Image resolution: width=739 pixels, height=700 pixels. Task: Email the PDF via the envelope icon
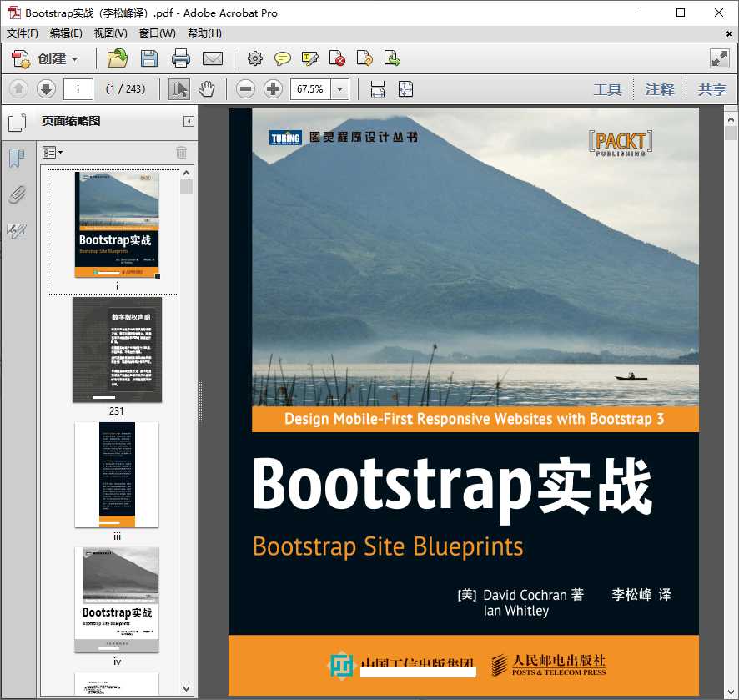coord(214,58)
